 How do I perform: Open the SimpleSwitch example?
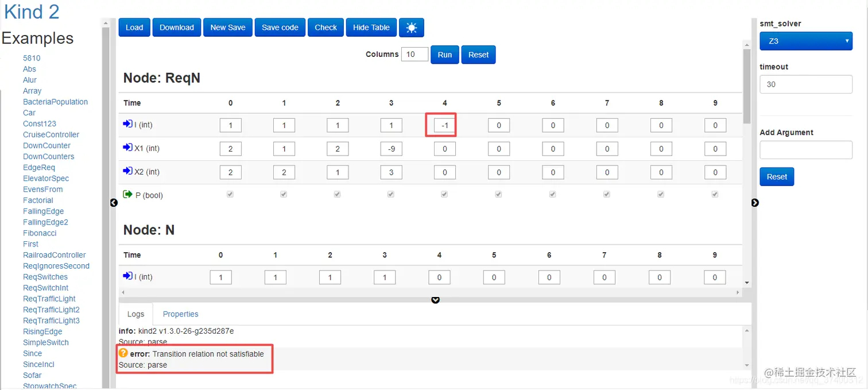46,342
